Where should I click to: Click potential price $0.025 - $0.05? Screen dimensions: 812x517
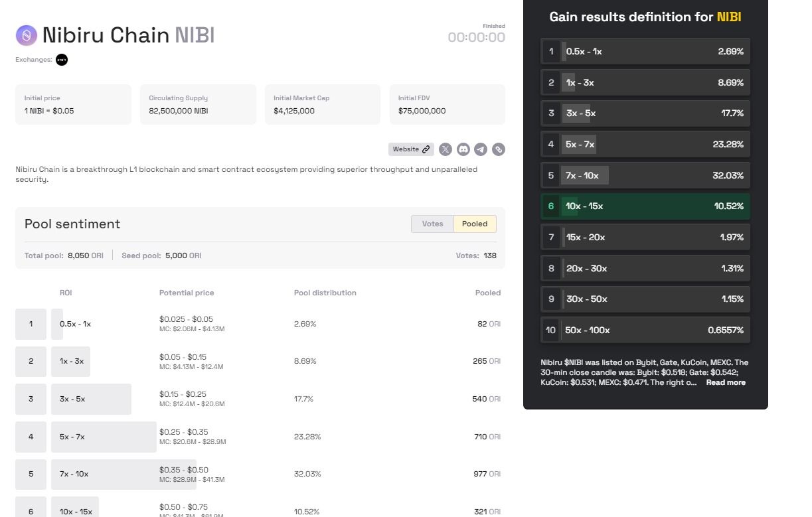click(186, 319)
